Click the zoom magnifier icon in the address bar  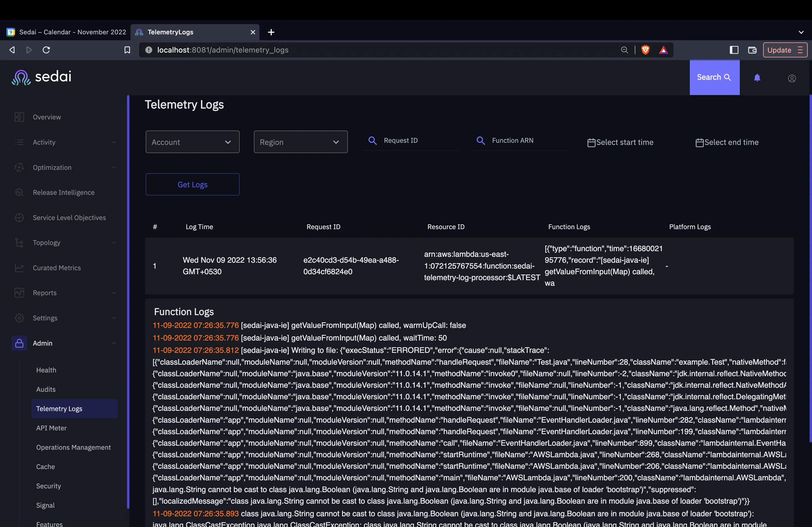(624, 50)
